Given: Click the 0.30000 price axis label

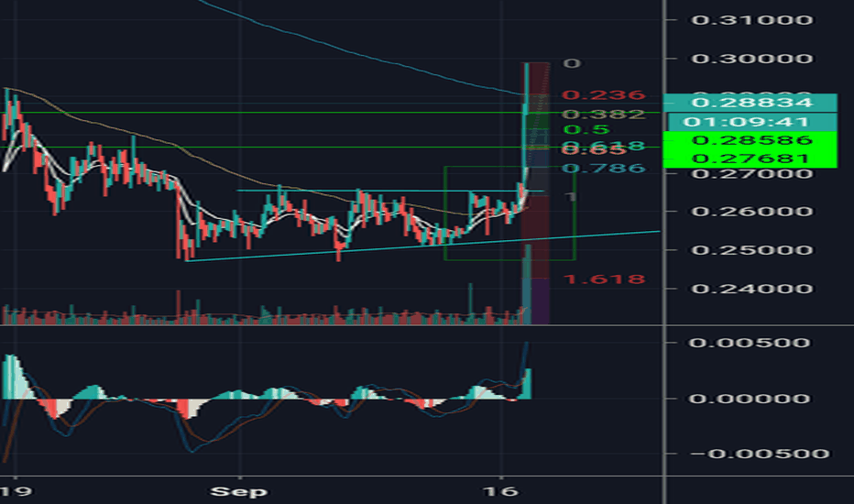Looking at the screenshot, I should point(752,59).
